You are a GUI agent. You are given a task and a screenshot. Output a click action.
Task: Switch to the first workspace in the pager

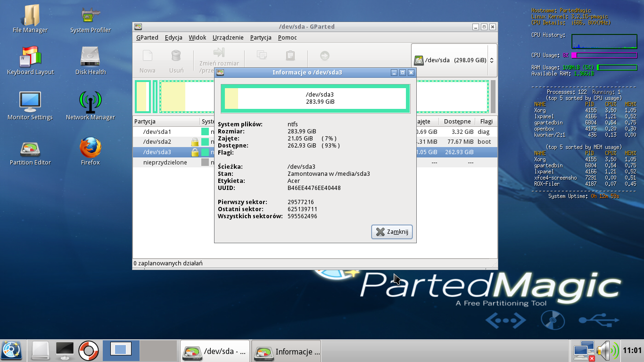[121, 351]
